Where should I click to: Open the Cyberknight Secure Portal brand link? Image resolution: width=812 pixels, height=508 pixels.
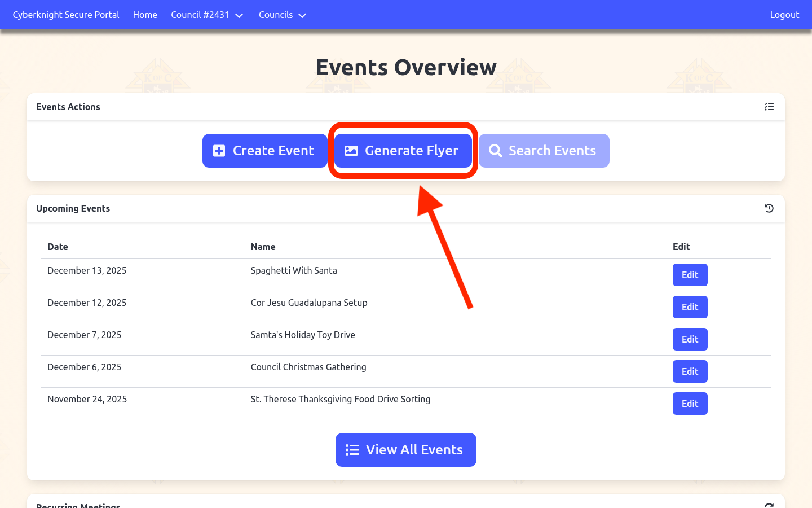66,15
